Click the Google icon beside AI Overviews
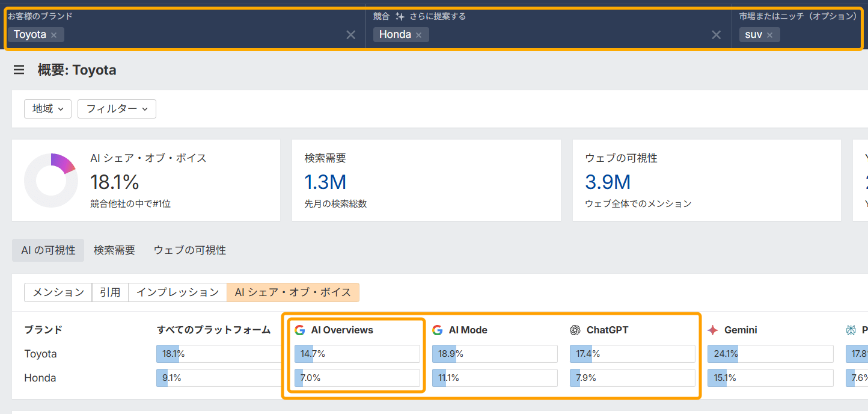The image size is (868, 414). coord(300,330)
